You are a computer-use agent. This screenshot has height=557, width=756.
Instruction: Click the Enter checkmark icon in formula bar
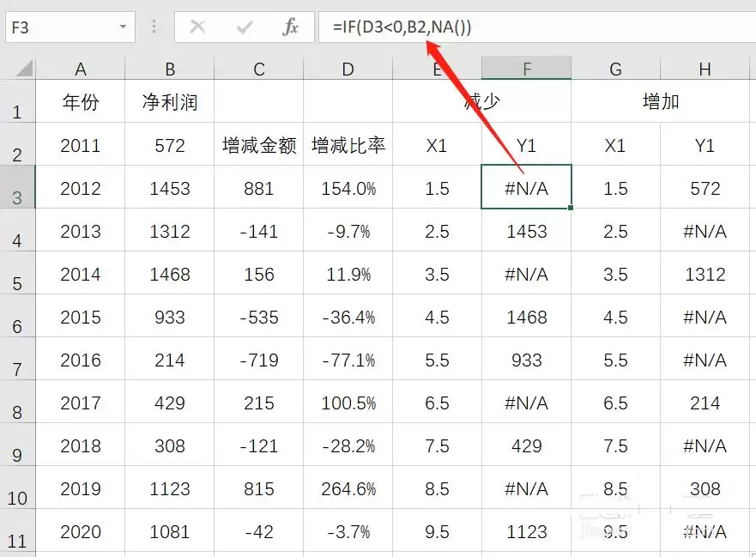(x=245, y=27)
